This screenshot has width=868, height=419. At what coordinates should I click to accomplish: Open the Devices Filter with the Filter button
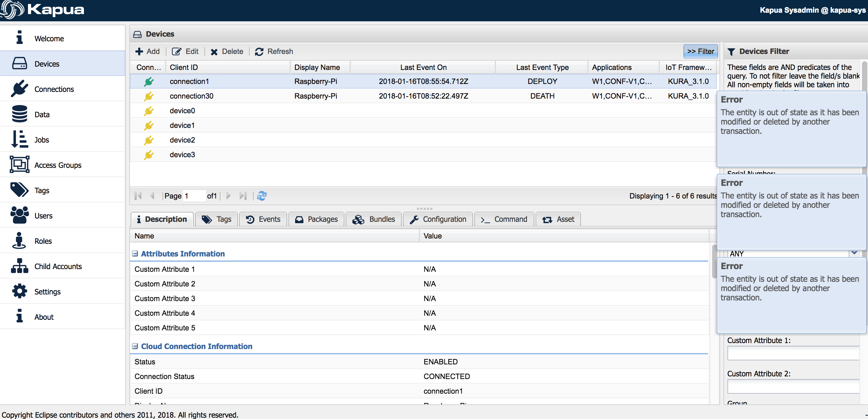tap(700, 51)
